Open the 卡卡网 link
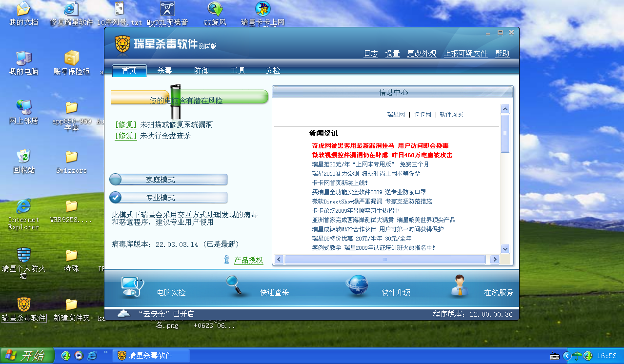 pos(423,115)
